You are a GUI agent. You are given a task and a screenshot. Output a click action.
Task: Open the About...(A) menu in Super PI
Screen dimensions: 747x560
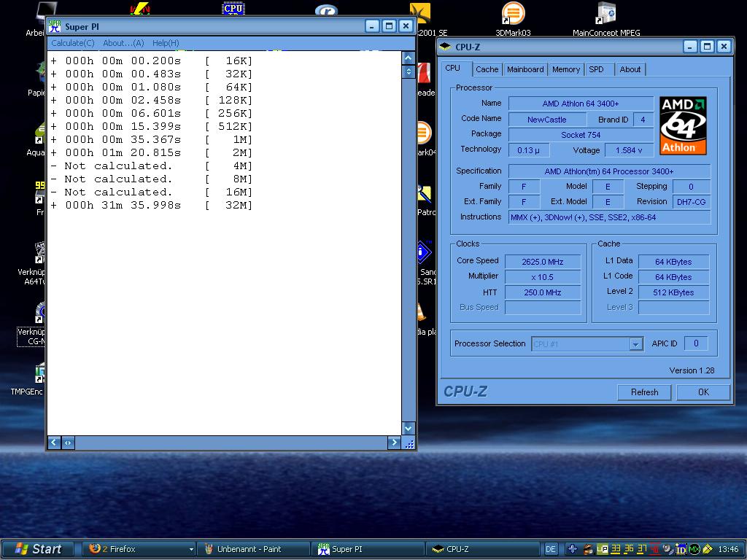tap(123, 43)
